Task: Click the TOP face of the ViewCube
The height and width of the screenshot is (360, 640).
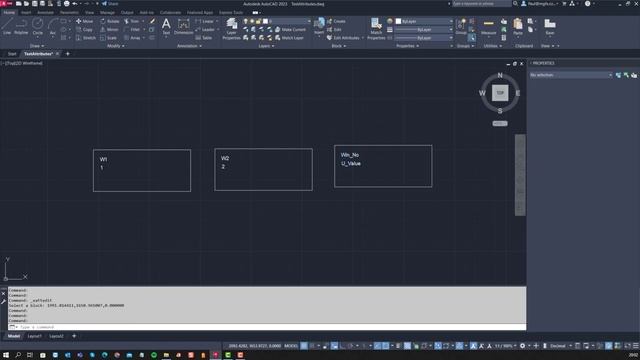Action: coord(500,93)
